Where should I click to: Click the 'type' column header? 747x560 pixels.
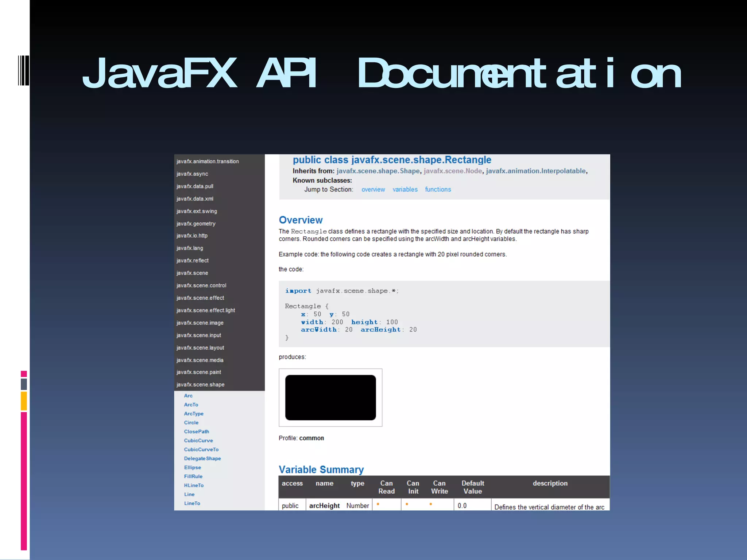(x=357, y=483)
